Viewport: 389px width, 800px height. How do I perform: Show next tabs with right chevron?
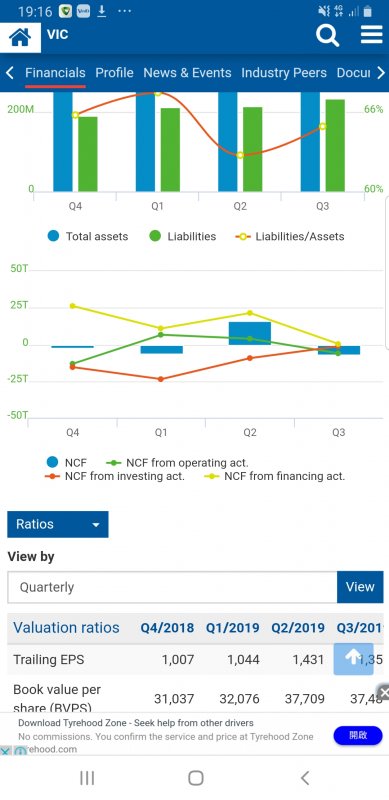(x=380, y=73)
